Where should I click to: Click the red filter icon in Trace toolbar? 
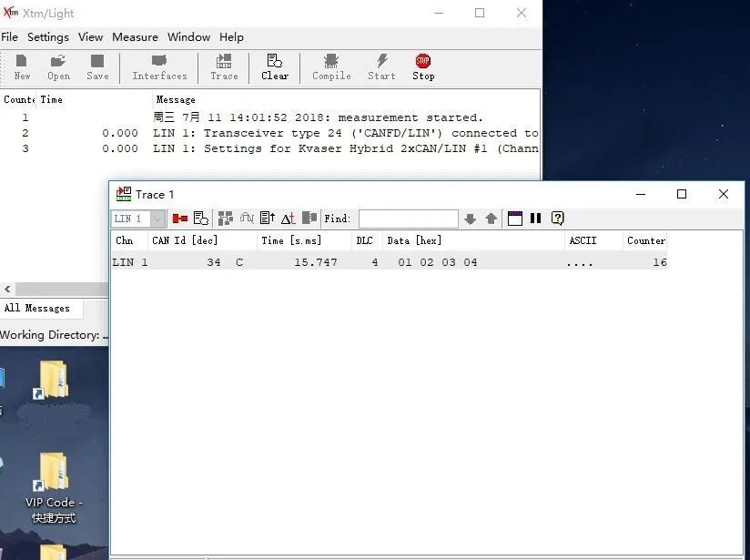point(180,219)
